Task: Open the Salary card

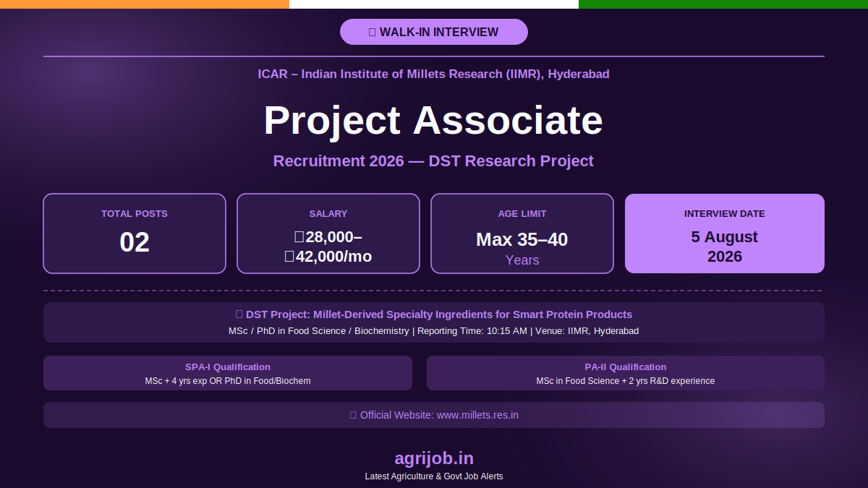Action: (x=328, y=234)
